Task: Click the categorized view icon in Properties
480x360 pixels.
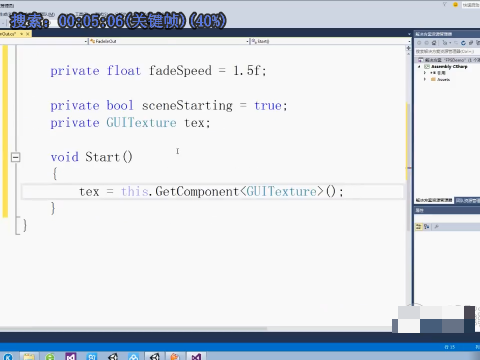Action: click(418, 227)
